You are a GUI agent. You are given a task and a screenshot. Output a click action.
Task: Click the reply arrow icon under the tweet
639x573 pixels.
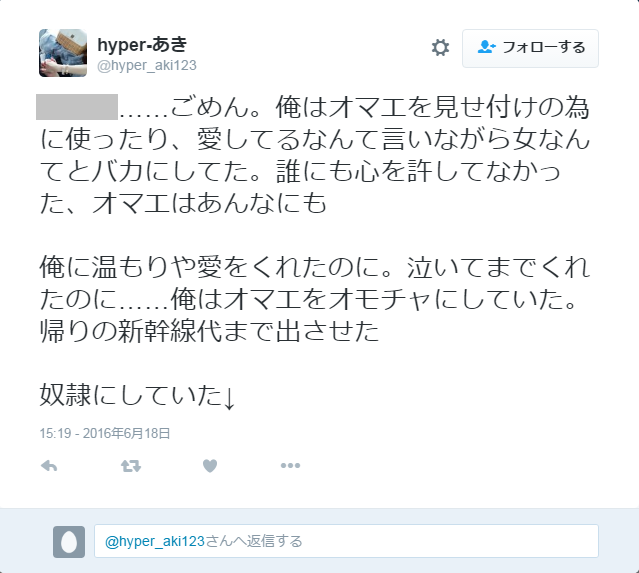click(x=49, y=466)
